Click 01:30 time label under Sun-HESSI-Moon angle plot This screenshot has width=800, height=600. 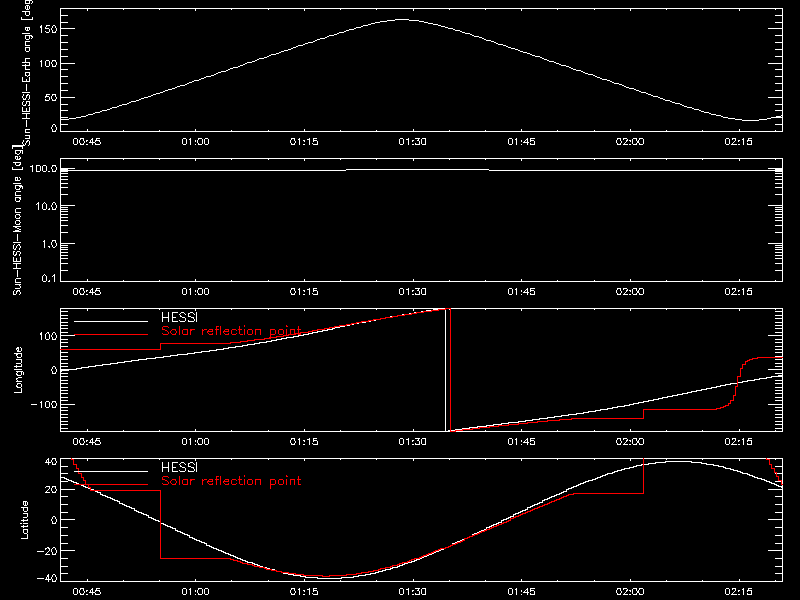[413, 291]
